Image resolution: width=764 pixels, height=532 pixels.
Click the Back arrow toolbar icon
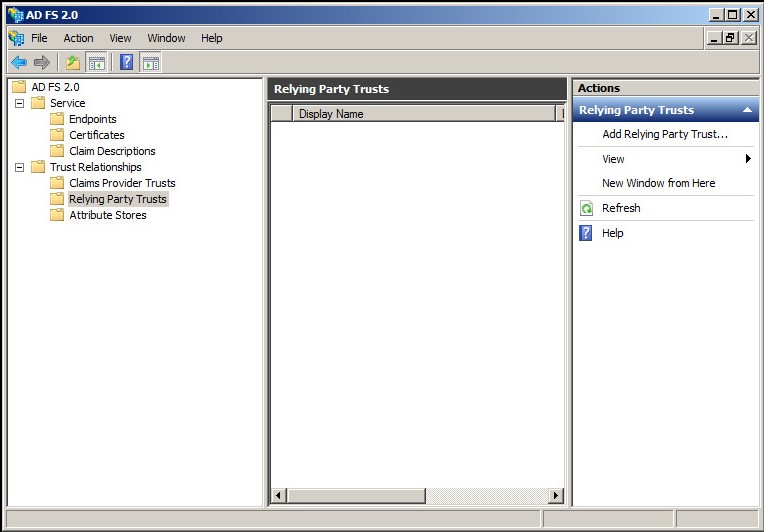coord(19,62)
